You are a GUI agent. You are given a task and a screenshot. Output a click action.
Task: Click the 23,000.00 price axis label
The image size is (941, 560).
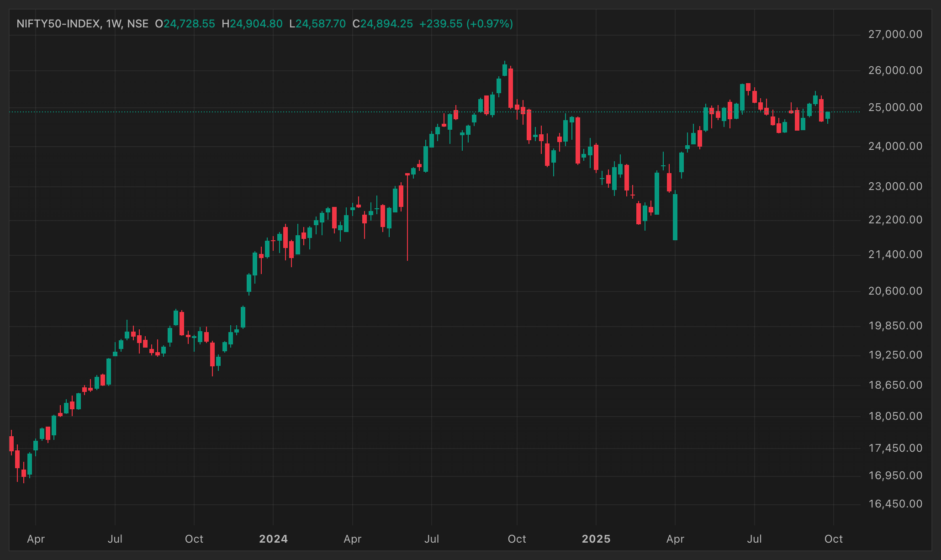[895, 186]
